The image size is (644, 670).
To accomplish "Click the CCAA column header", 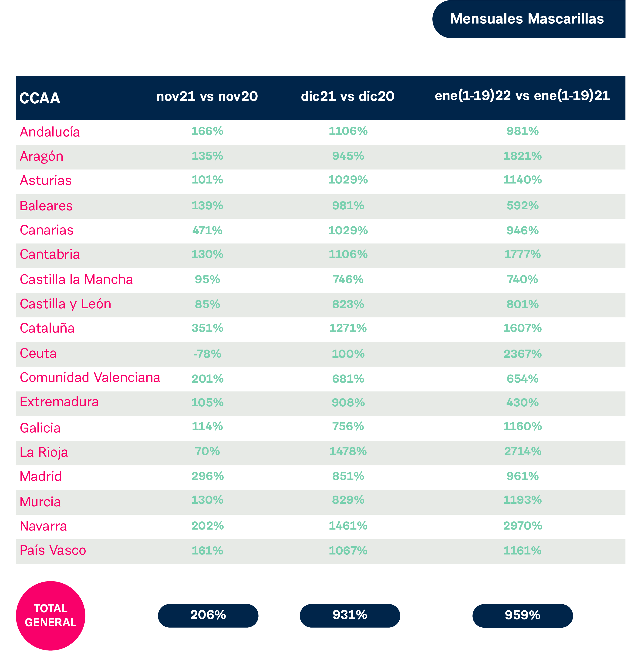I will (40, 99).
